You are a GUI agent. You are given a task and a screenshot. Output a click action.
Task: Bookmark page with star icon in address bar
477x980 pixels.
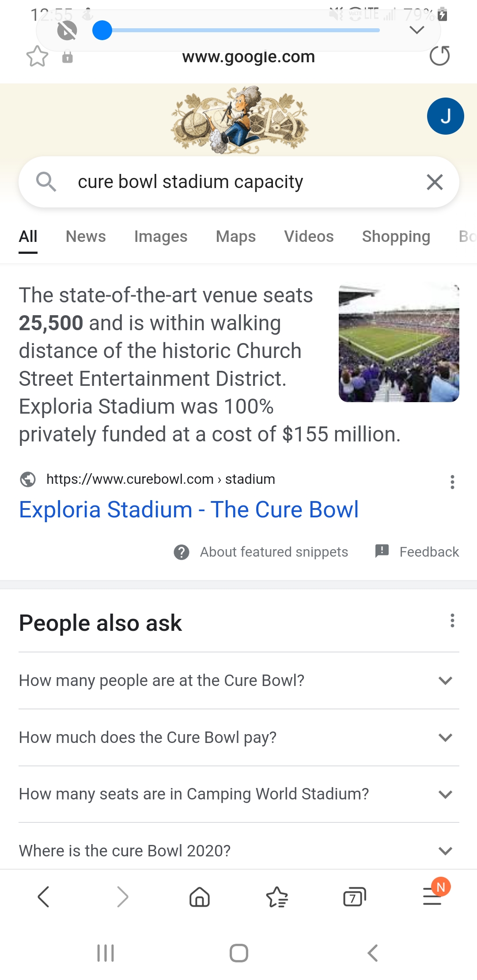point(37,57)
